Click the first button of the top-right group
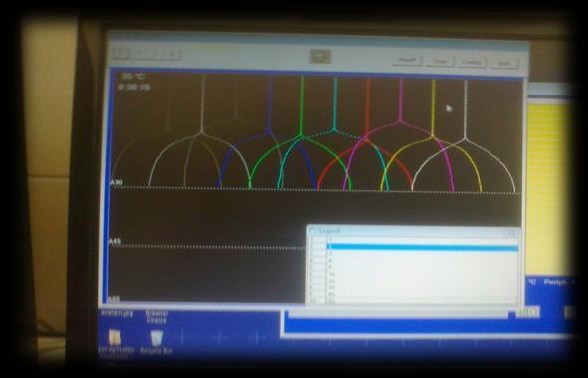This screenshot has width=588, height=378. (x=407, y=60)
